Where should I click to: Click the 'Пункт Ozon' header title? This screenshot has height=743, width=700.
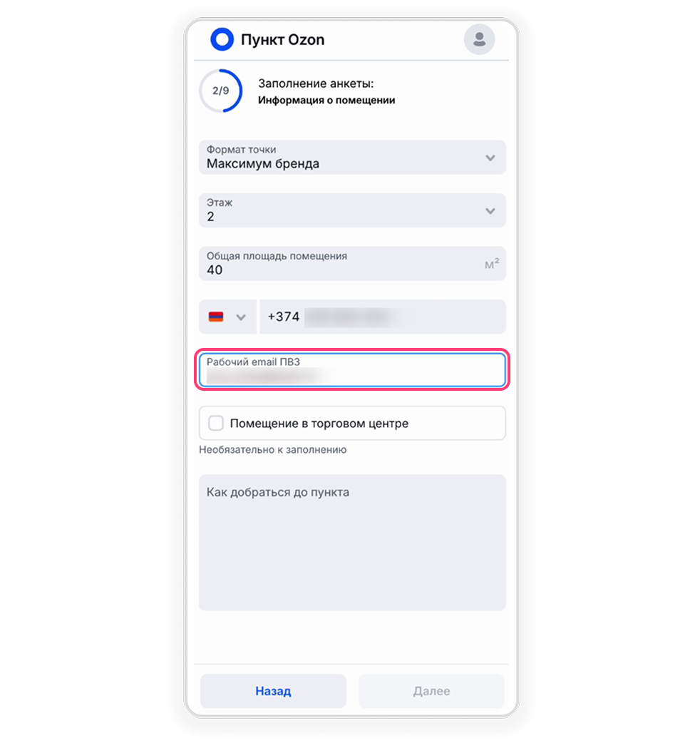tap(283, 40)
